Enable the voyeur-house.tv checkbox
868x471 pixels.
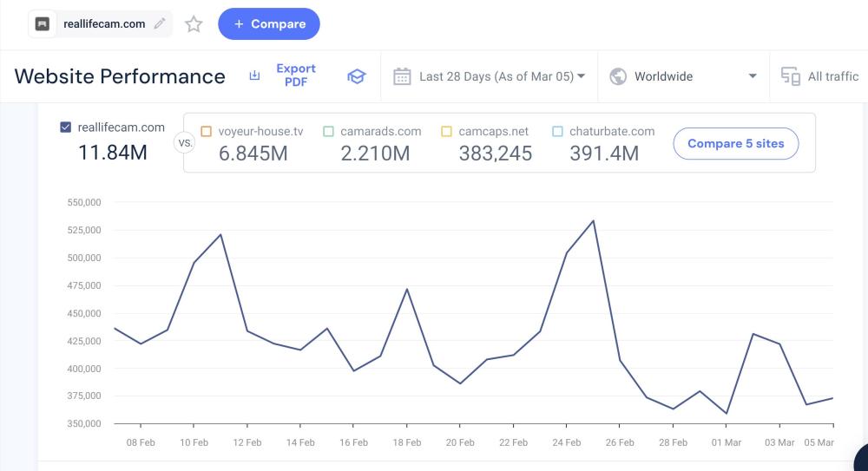(x=206, y=132)
